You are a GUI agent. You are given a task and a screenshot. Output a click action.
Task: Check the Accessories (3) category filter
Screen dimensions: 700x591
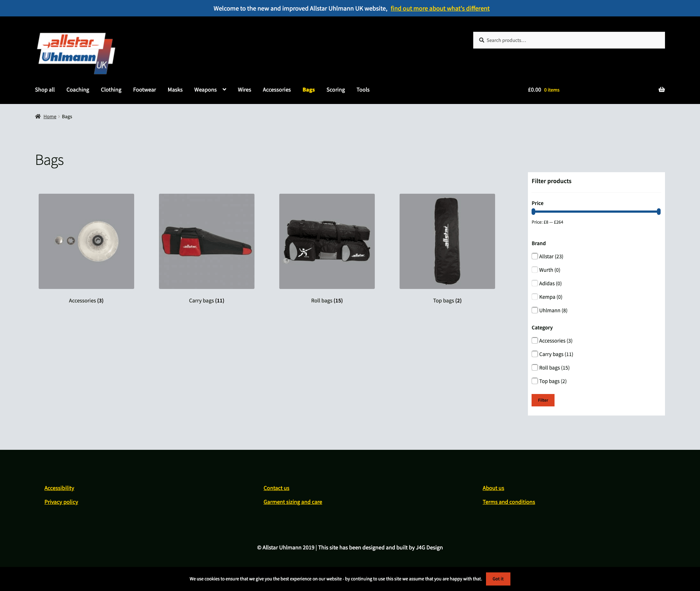[534, 340]
